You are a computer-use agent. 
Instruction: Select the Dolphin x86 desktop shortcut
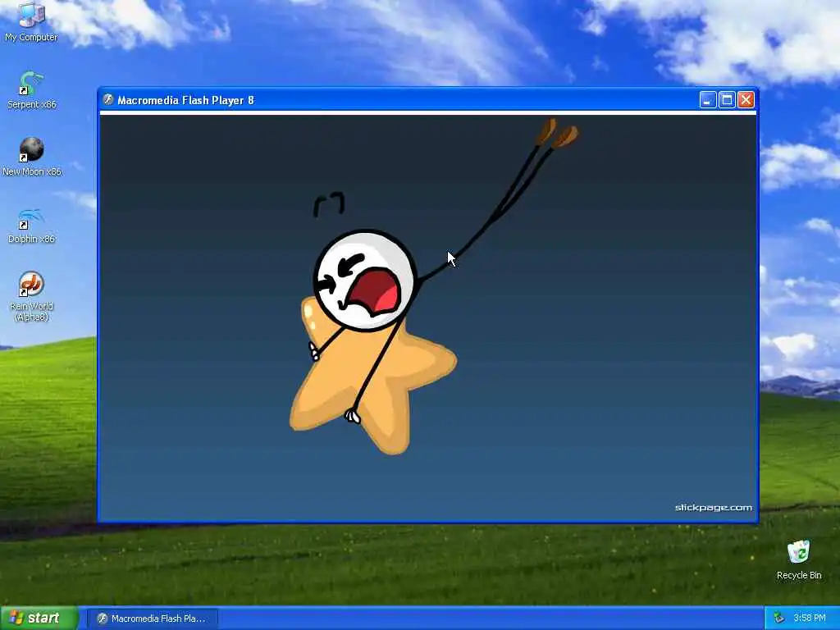(31, 225)
